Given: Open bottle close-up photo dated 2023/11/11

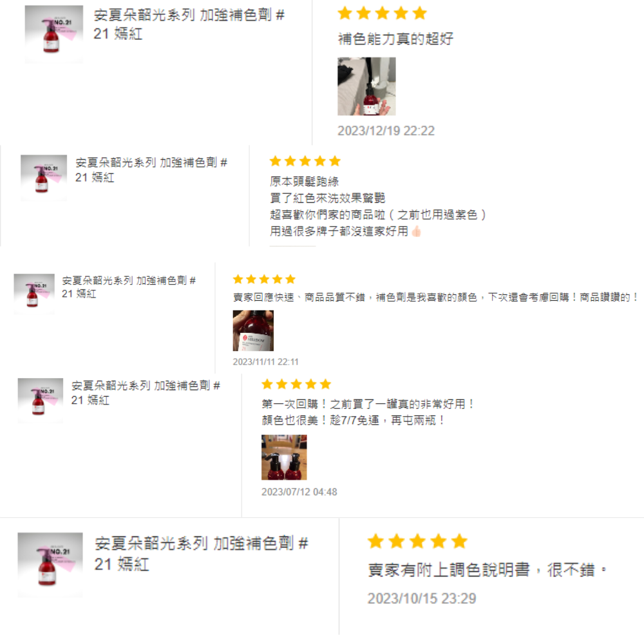Looking at the screenshot, I should 253,330.
